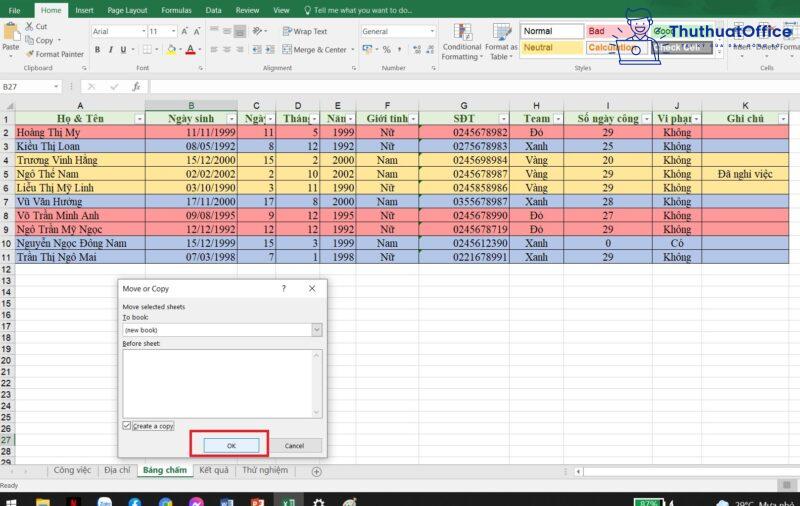The height and width of the screenshot is (506, 800).
Task: Open the Ngày sinh filter dropdown
Action: (x=231, y=119)
